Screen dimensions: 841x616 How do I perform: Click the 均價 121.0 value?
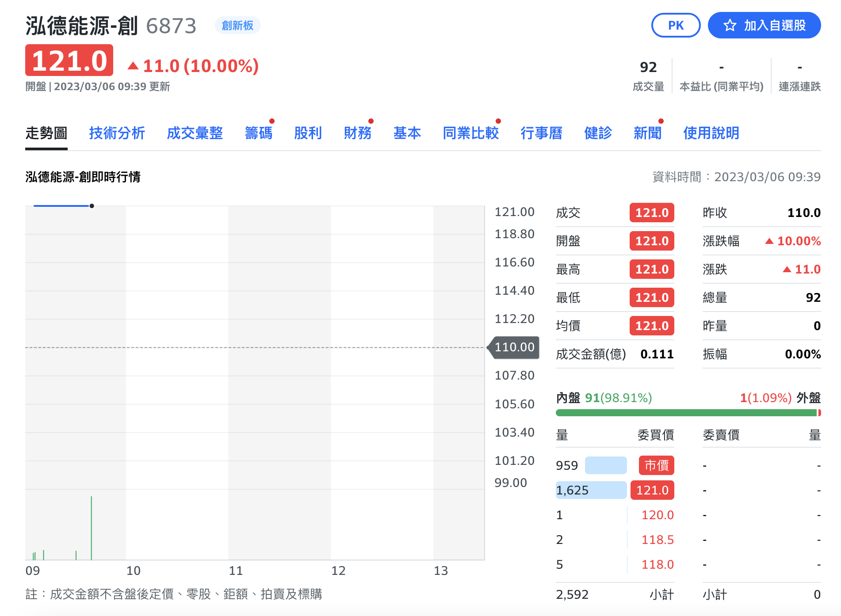pyautogui.click(x=652, y=326)
